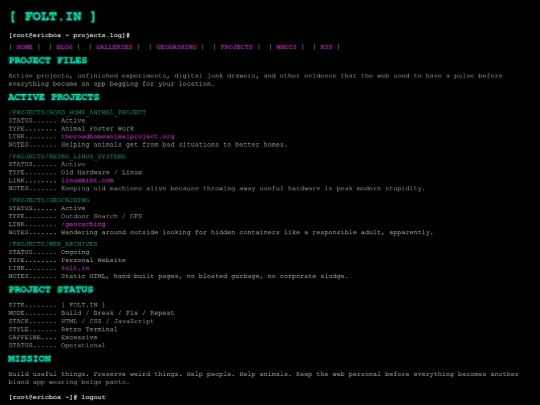Click the MISSION heading

coord(30,359)
